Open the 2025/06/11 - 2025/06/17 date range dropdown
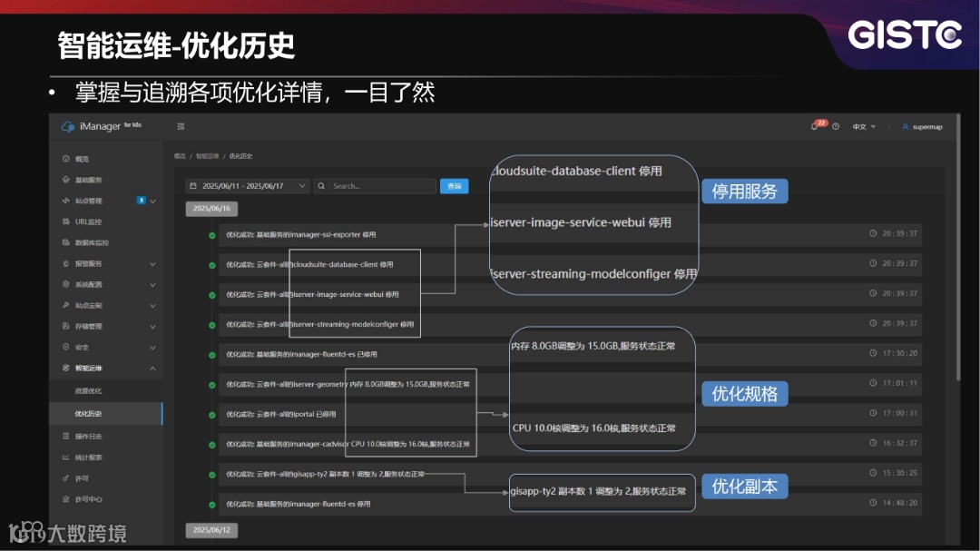Image resolution: width=980 pixels, height=551 pixels. [248, 186]
